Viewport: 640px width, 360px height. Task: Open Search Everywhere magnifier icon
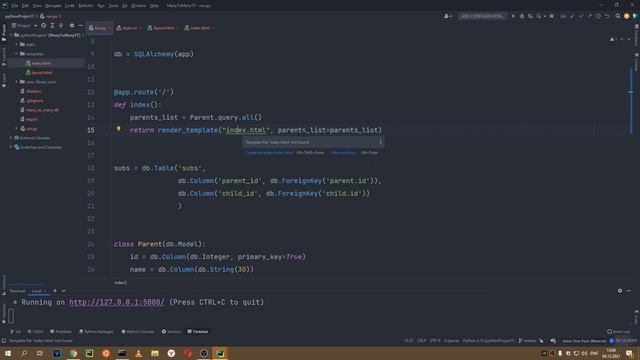click(618, 16)
